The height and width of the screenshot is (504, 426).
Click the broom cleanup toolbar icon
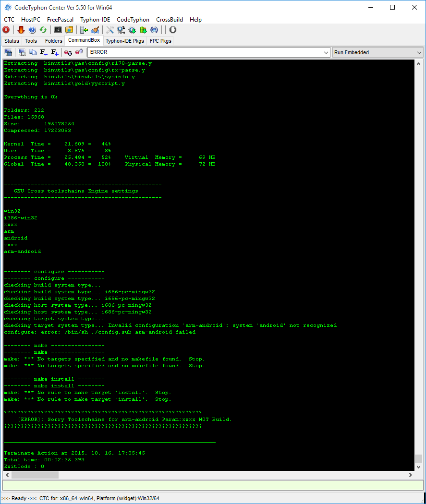coord(95,30)
